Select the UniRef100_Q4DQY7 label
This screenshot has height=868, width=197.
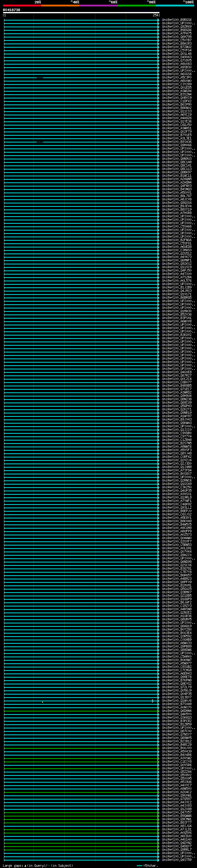pyautogui.click(x=176, y=846)
